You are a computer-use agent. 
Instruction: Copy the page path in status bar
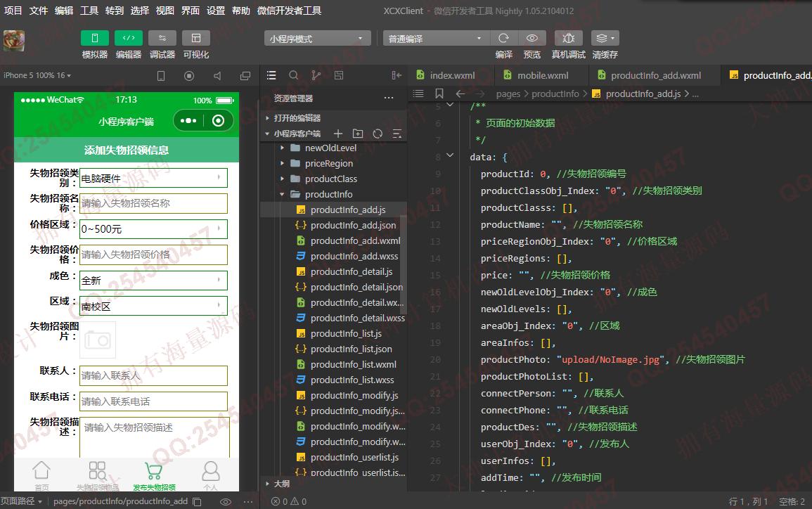(x=198, y=502)
